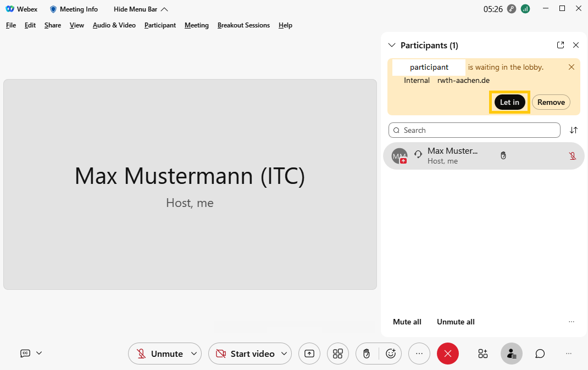Open the Apps icon in the toolbar
The height and width of the screenshot is (370, 588).
coord(483,354)
